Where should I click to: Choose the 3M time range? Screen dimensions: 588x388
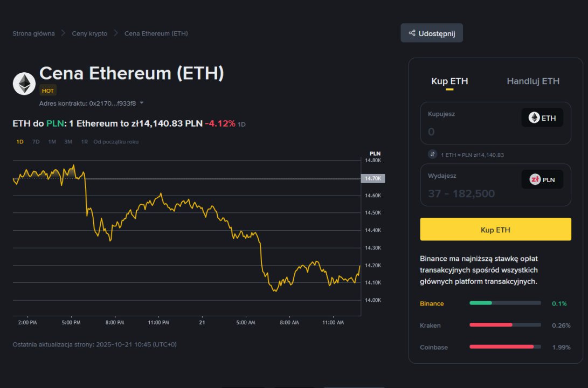(x=68, y=142)
